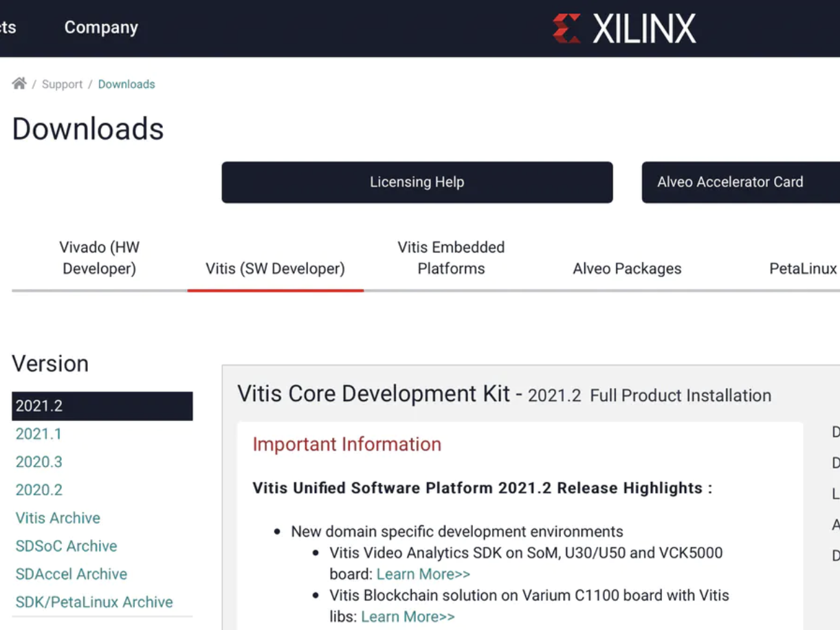Select version 2020.3 in the Version list
840x630 pixels.
(x=38, y=461)
